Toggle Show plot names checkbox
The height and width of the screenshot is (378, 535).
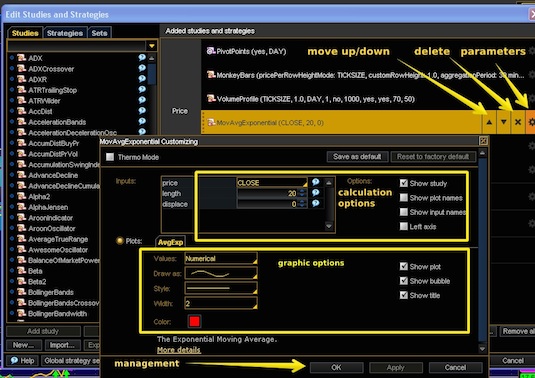(404, 198)
